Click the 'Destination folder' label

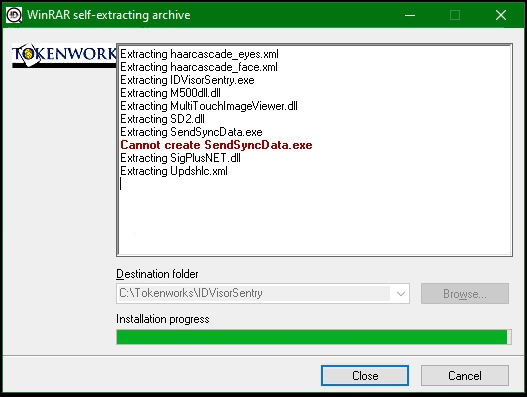[157, 274]
